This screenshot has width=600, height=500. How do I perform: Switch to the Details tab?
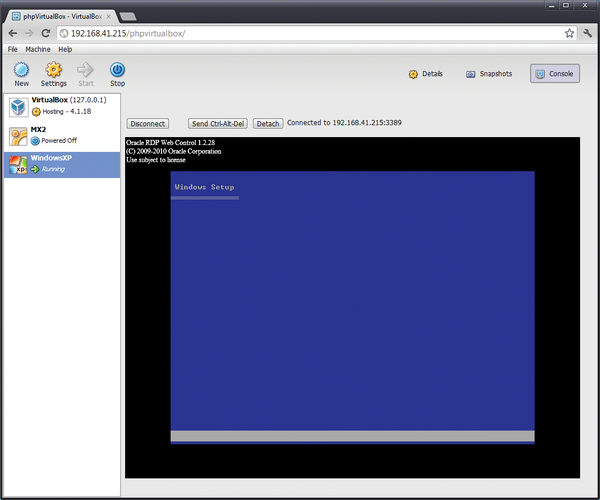point(425,74)
